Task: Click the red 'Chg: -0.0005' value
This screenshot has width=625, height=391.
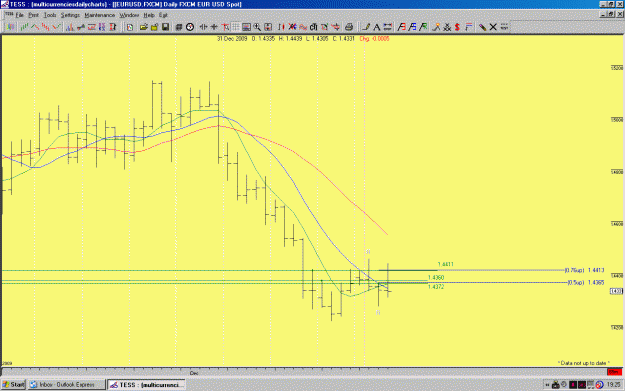Action: tap(374, 39)
